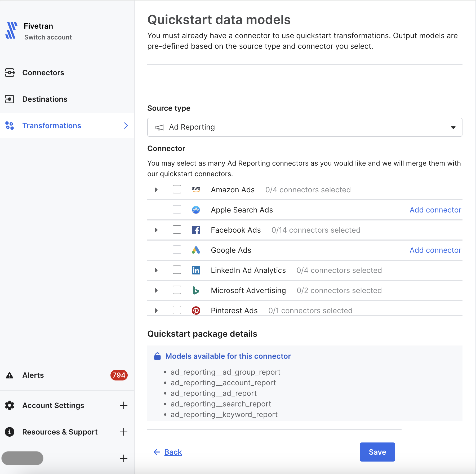
Task: Click the blurred user profile pill
Action: [23, 458]
